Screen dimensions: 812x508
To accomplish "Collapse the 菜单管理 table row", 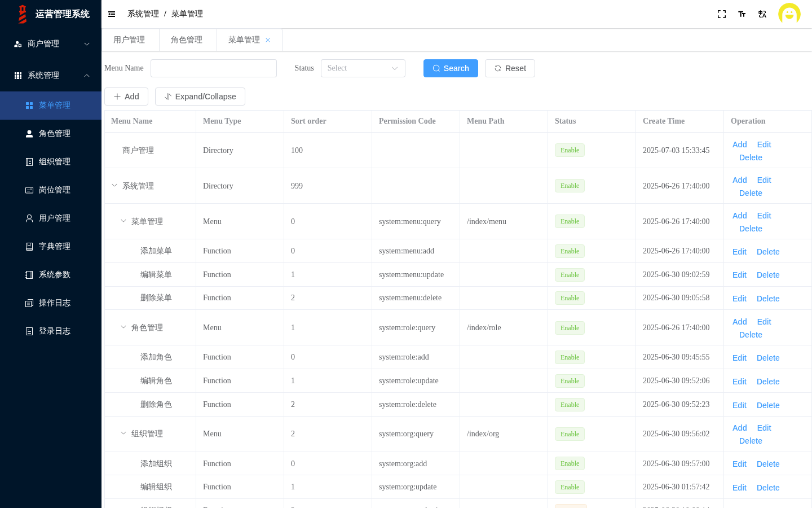I will [123, 221].
